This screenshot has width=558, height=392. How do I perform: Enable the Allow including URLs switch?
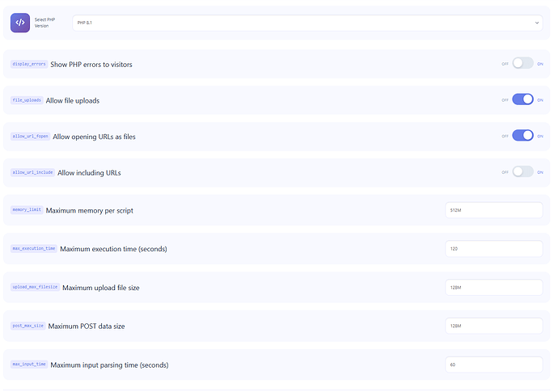pyautogui.click(x=522, y=171)
